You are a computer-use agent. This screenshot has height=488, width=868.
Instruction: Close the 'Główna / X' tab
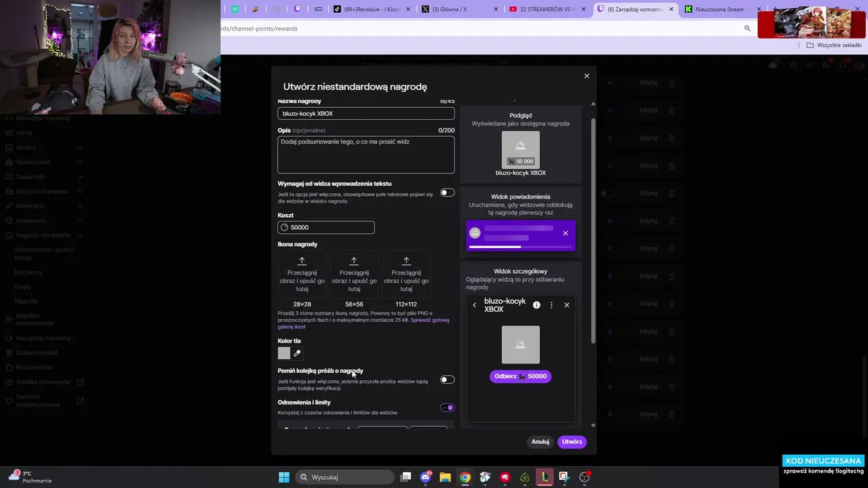[496, 9]
